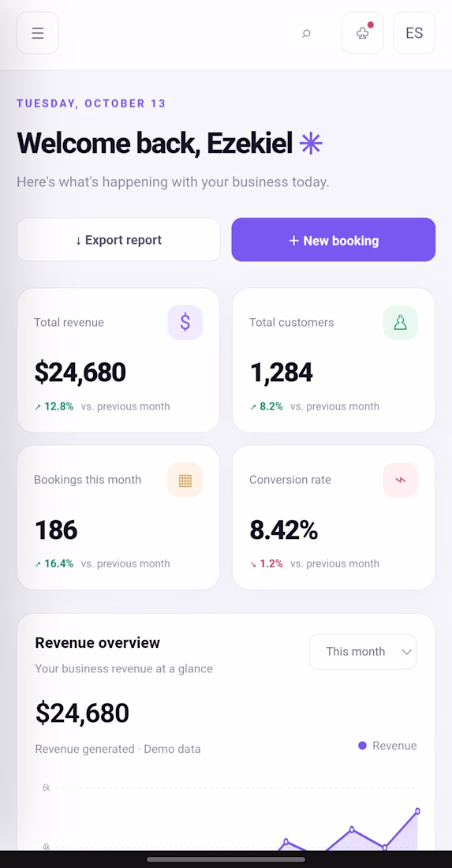
Task: Select the $24,680 Total revenue value
Action: click(x=80, y=372)
